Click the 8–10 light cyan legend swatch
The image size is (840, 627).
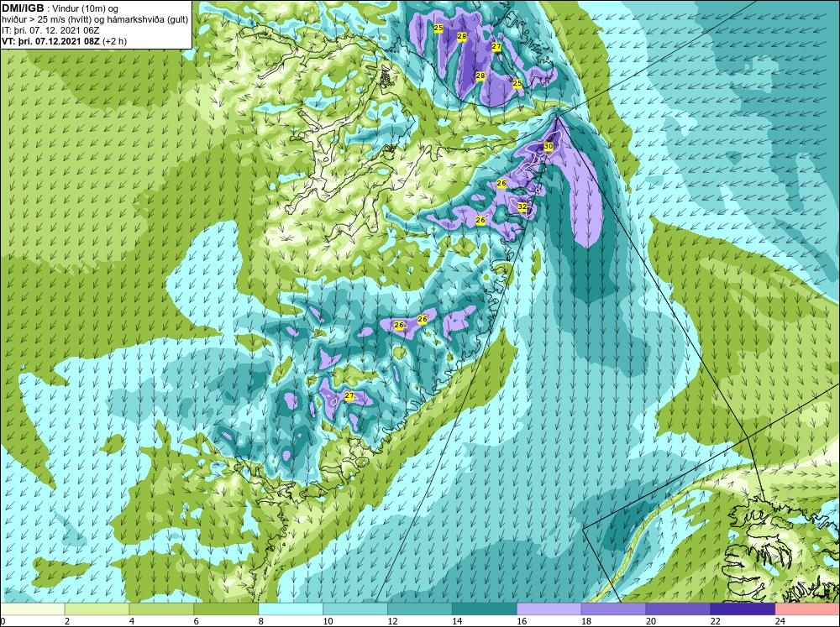(x=291, y=609)
